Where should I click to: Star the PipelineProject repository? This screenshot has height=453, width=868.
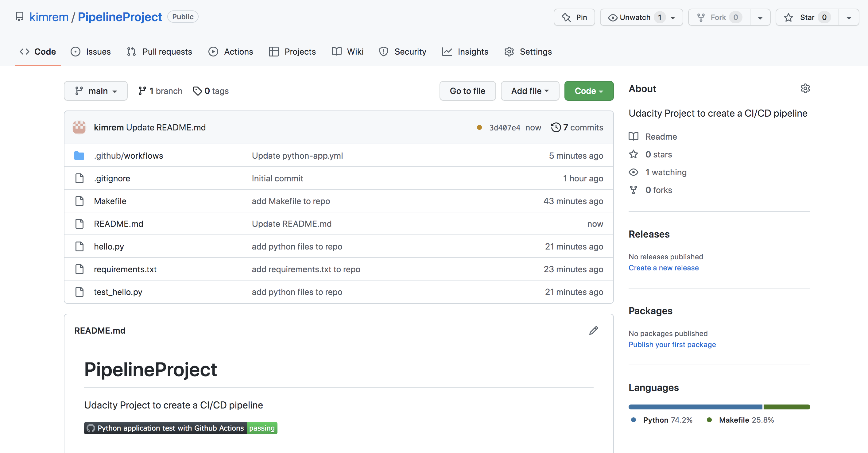(807, 17)
